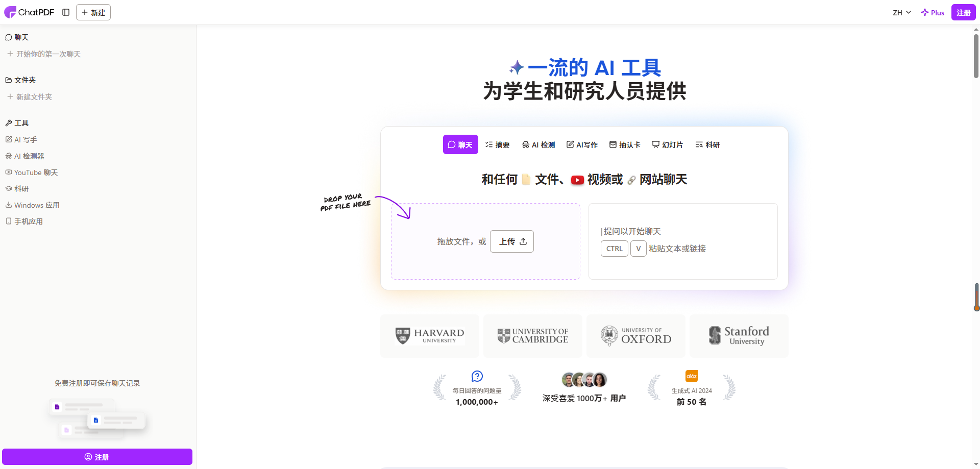Open Windows 应用 download link
Image resolution: width=980 pixels, height=469 pixels.
33,205
